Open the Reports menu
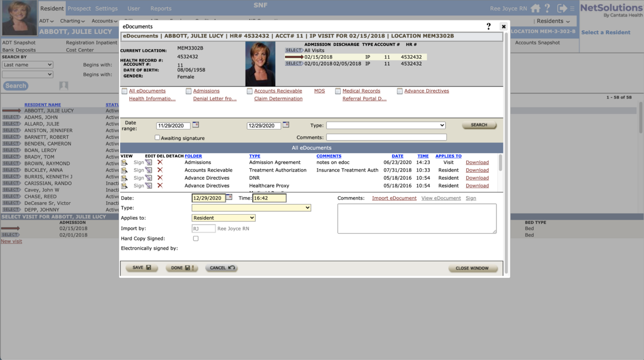The width and height of the screenshot is (644, 360). pos(161,8)
